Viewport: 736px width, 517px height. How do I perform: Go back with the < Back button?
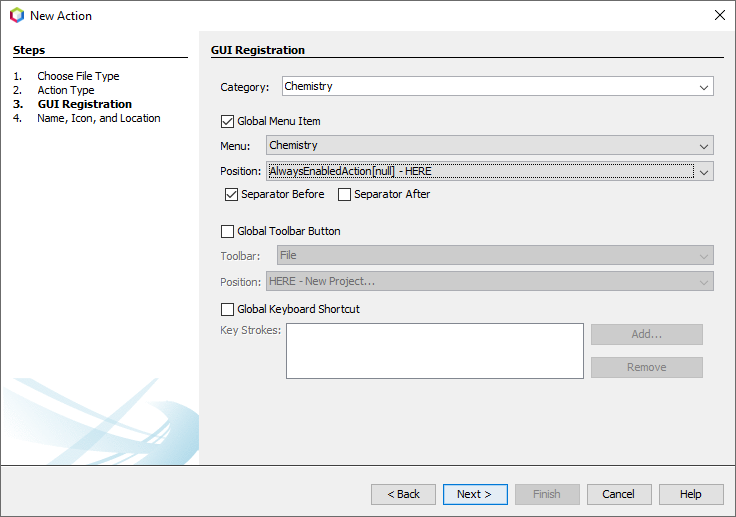(x=403, y=494)
